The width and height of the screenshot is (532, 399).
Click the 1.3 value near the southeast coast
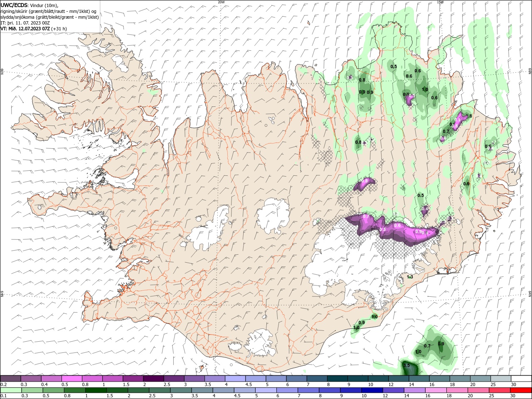[x=410, y=277]
